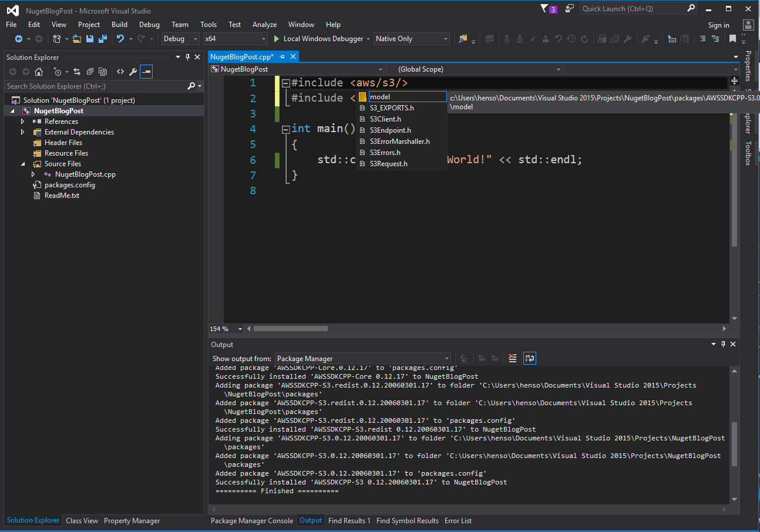Click the Solution Explorer Home icon
This screenshot has width=760, height=532.
tap(39, 72)
